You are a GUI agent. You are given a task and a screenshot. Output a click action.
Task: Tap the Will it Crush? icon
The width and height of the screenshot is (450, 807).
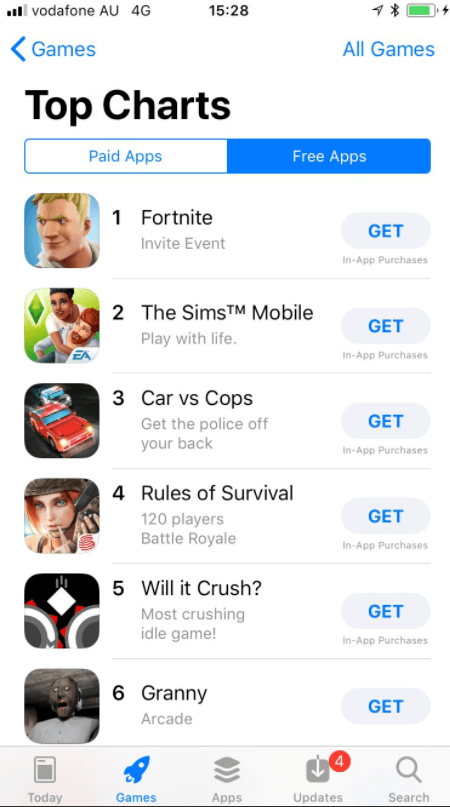click(62, 611)
